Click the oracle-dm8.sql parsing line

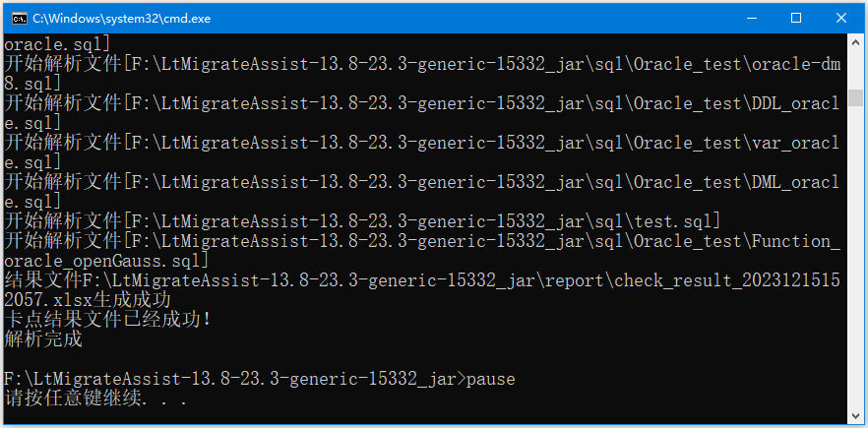pos(422,74)
